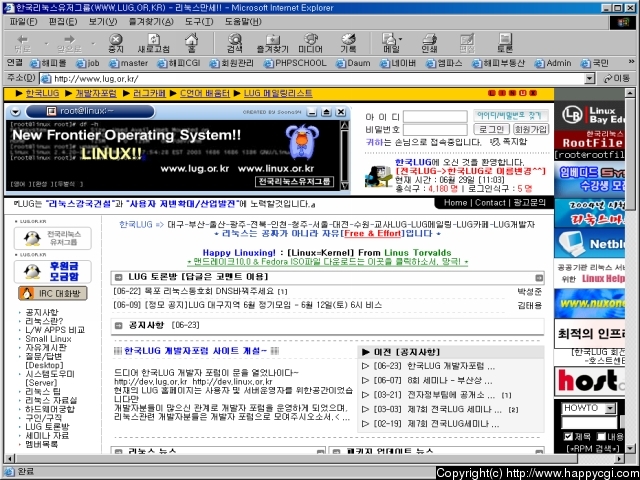Click the 쪽지함 message icon
Image resolution: width=640 pixels, height=480 pixels.
(495, 142)
